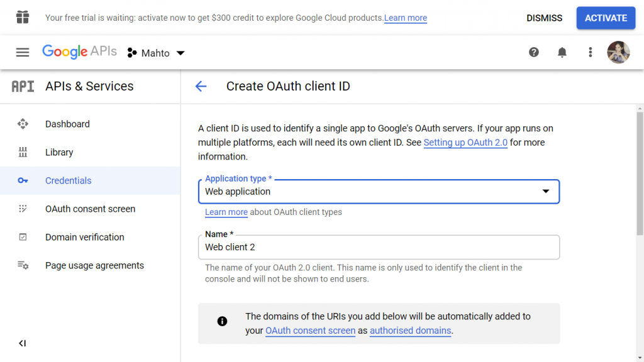Dismiss the free trial banner

click(x=544, y=18)
